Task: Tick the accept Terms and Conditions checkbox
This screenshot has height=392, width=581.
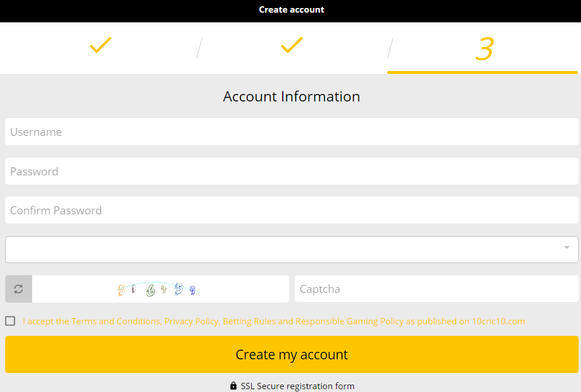Action: pyautogui.click(x=10, y=321)
